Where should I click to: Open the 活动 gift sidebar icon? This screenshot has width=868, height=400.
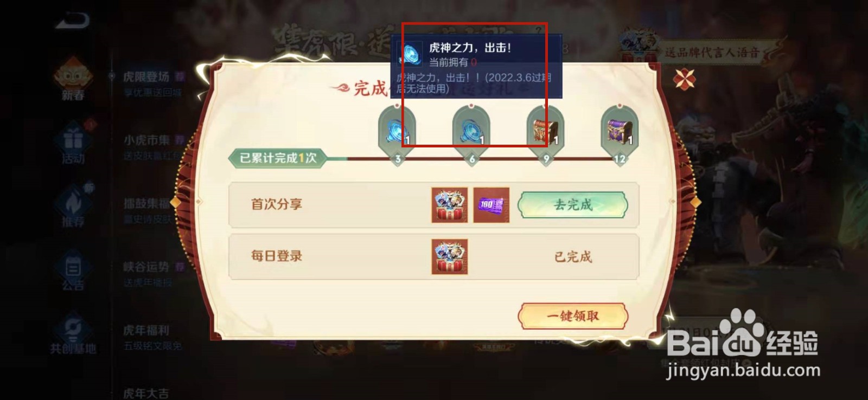pyautogui.click(x=73, y=143)
